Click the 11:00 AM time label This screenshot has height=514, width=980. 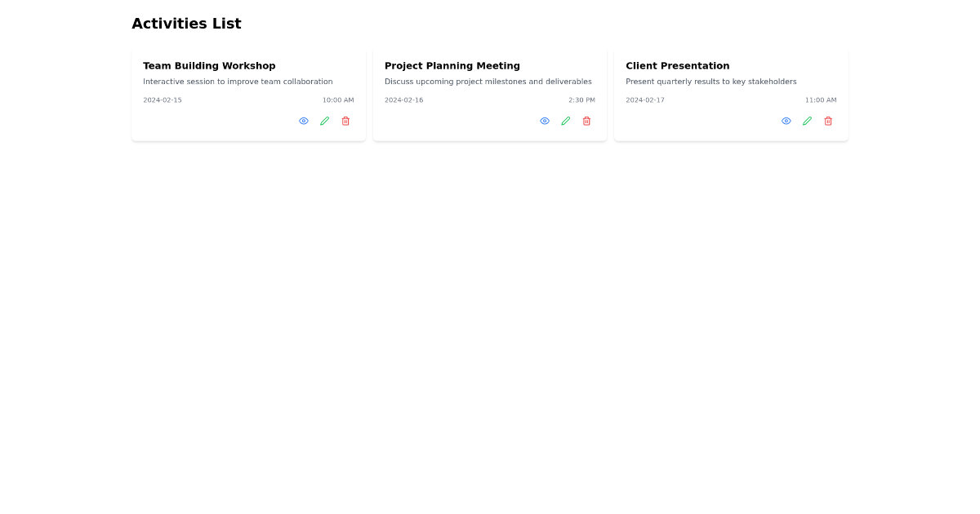[x=821, y=100]
